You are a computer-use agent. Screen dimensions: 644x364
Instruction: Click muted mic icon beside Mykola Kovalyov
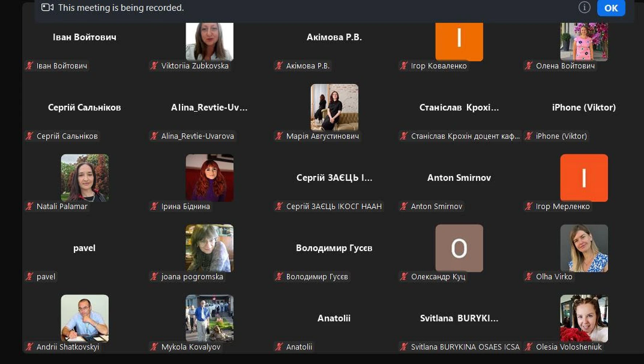pos(154,347)
